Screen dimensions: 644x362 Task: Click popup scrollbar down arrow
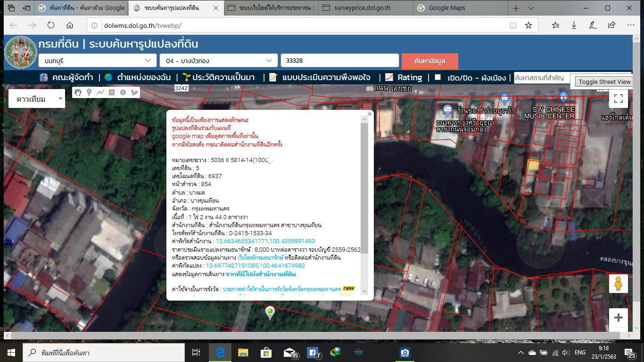click(364, 291)
